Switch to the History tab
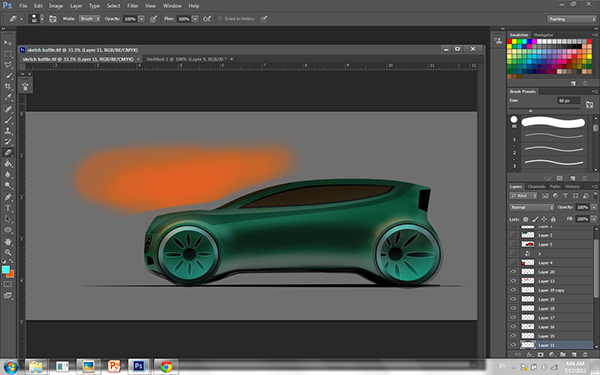 (x=572, y=187)
